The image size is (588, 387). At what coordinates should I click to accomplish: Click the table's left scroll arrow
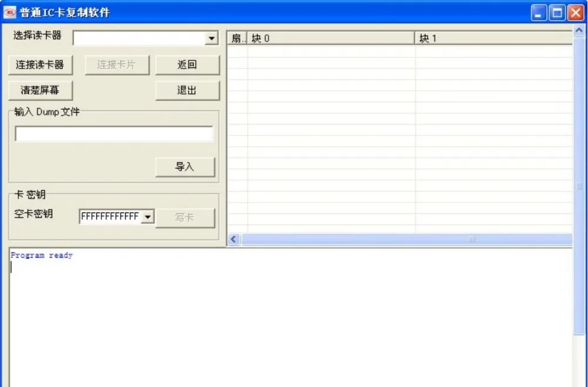234,239
